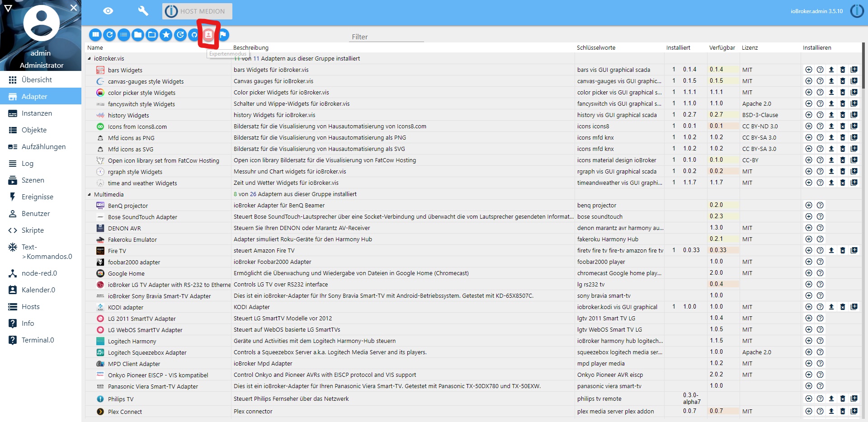Open system settings with the wrench icon

(143, 11)
